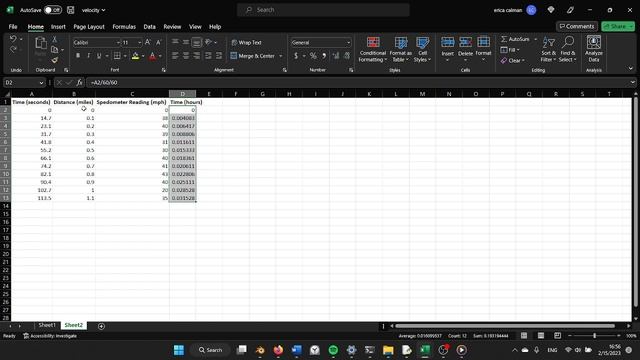The width and height of the screenshot is (640, 360).
Task: Toggle Center horizontal alignment
Action: (186, 56)
